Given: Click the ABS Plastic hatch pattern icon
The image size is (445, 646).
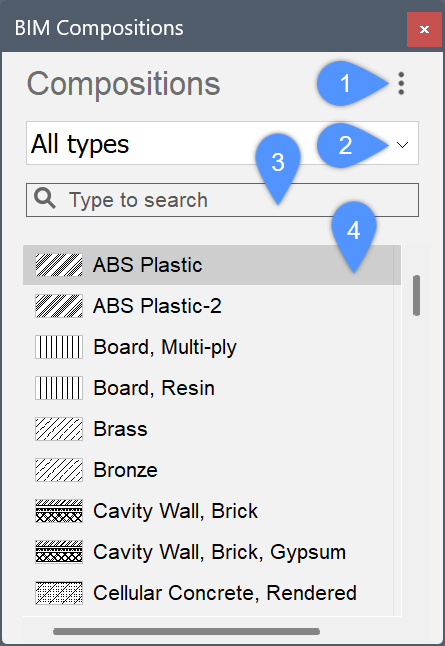Looking at the screenshot, I should point(59,265).
